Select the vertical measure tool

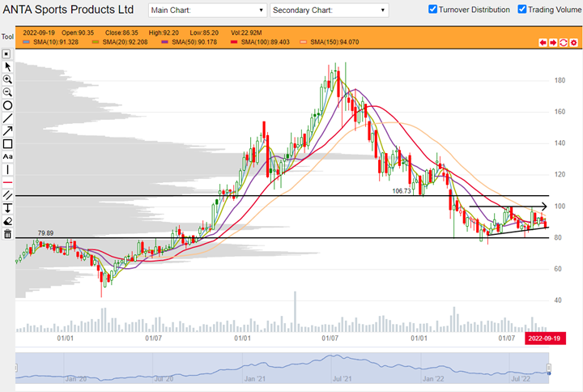point(7,208)
